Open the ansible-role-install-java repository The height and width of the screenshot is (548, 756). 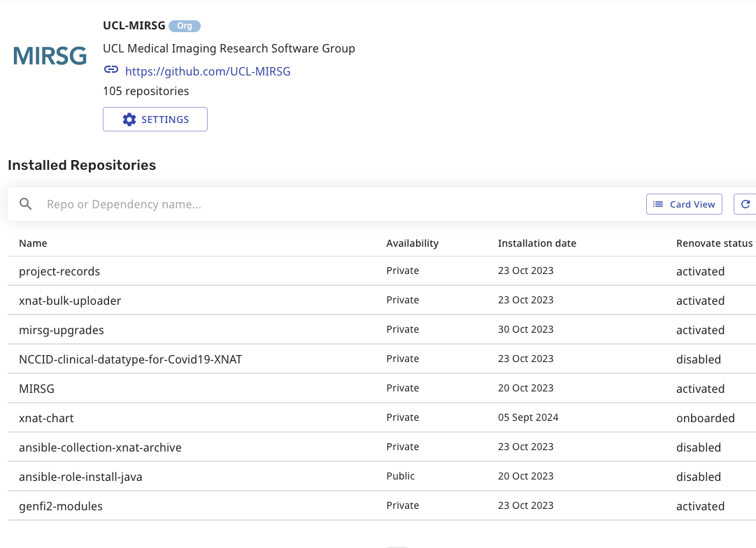pos(80,477)
